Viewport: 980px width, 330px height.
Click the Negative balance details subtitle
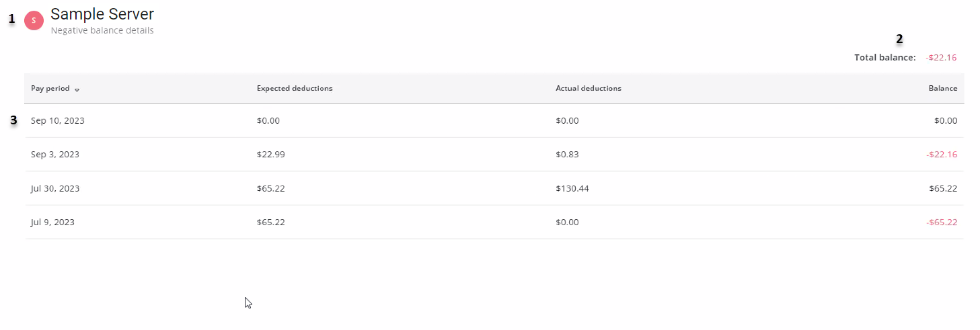[102, 30]
